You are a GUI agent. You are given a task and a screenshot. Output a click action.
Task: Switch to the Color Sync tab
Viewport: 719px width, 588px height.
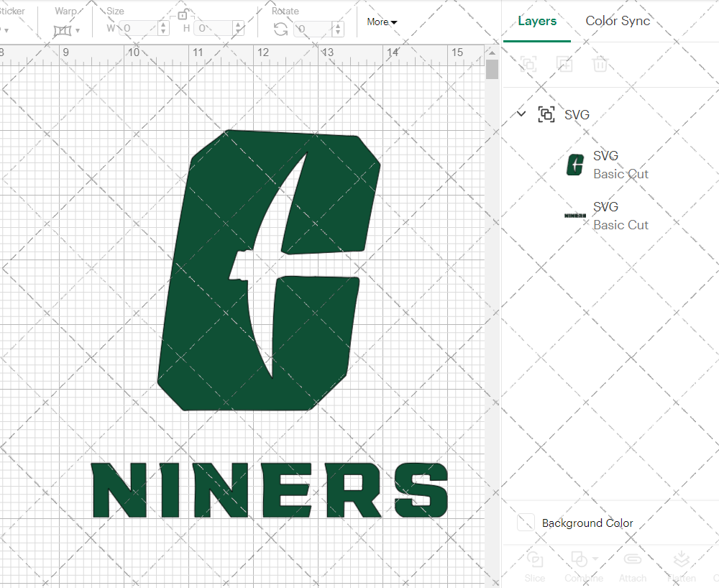(x=618, y=22)
